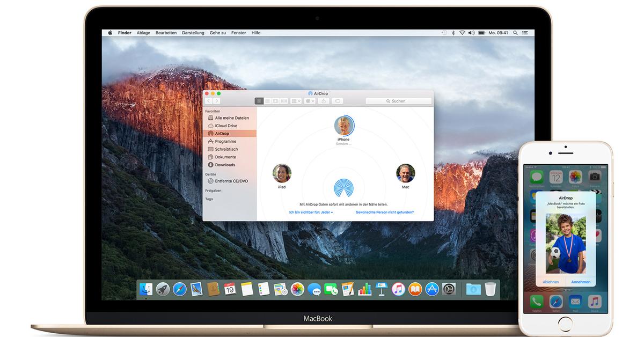Open the Ablage menu
Image resolution: width=644 pixels, height=337 pixels.
pyautogui.click(x=143, y=33)
